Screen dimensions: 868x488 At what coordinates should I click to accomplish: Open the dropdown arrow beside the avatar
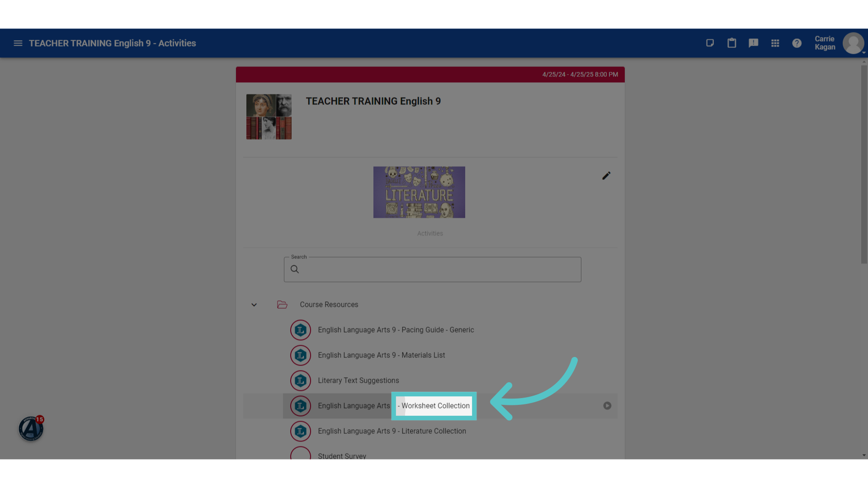[863, 53]
